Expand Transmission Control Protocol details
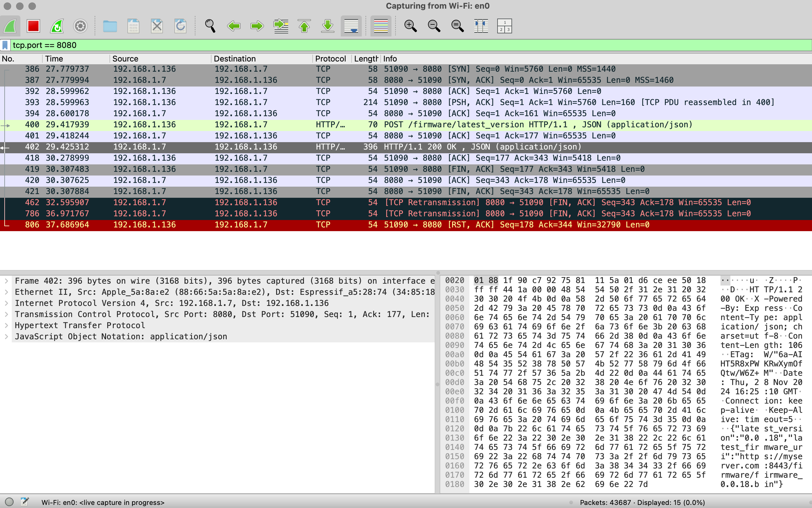Screen dimensions: 812x508 (x=6, y=314)
